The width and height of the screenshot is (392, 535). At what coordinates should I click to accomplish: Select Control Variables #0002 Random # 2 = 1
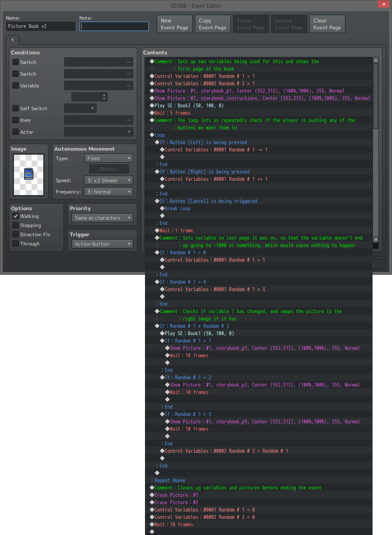[x=259, y=83]
